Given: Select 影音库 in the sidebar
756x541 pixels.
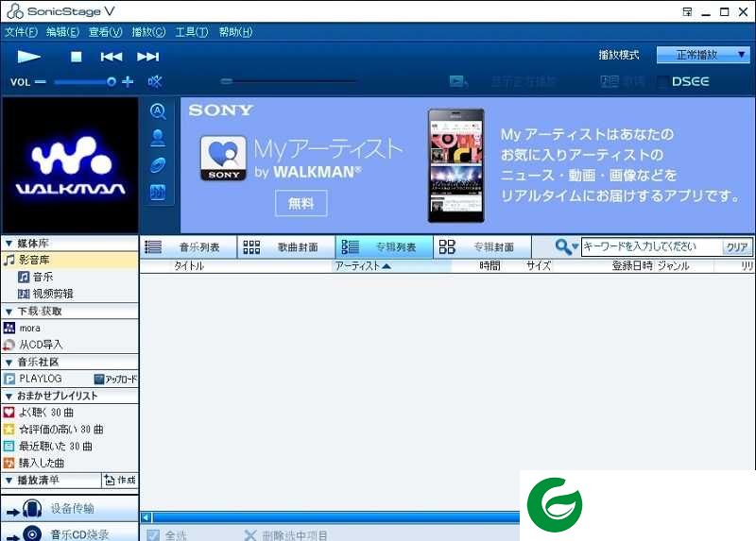Looking at the screenshot, I should [70, 261].
